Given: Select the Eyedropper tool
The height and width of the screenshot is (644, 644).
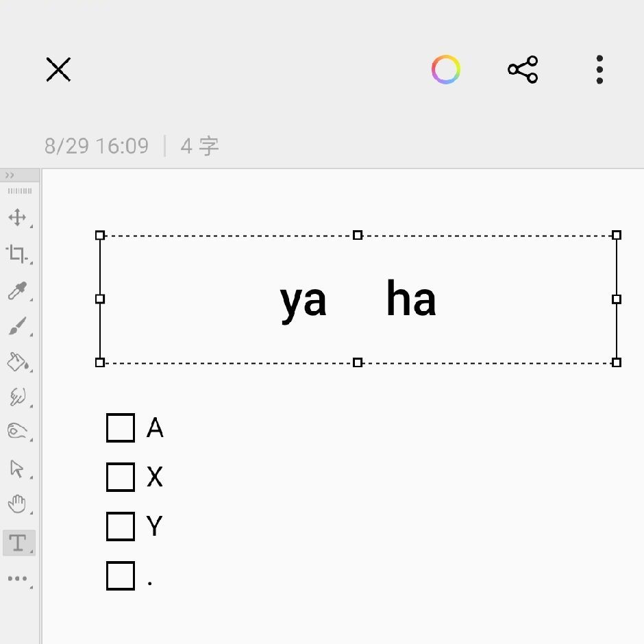Looking at the screenshot, I should [x=17, y=292].
